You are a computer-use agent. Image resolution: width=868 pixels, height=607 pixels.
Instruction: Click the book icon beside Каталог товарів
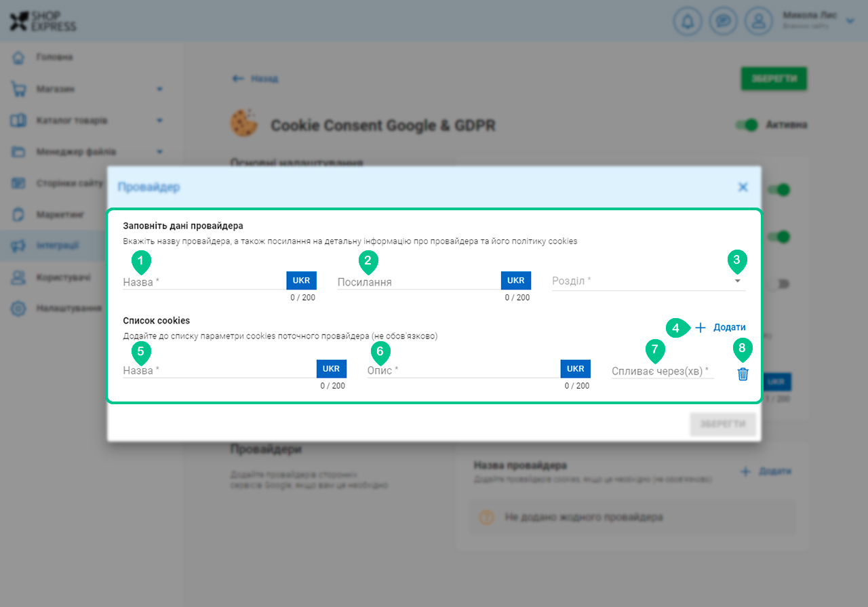click(19, 121)
